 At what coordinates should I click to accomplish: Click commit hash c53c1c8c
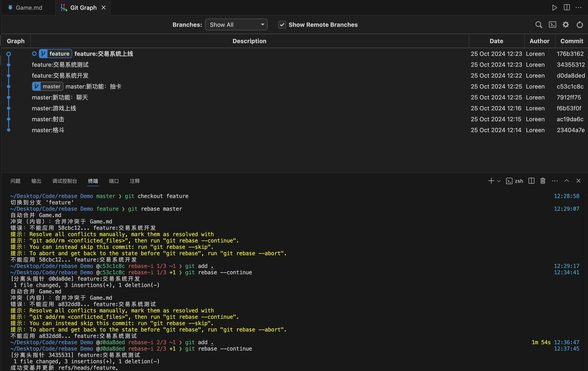570,86
